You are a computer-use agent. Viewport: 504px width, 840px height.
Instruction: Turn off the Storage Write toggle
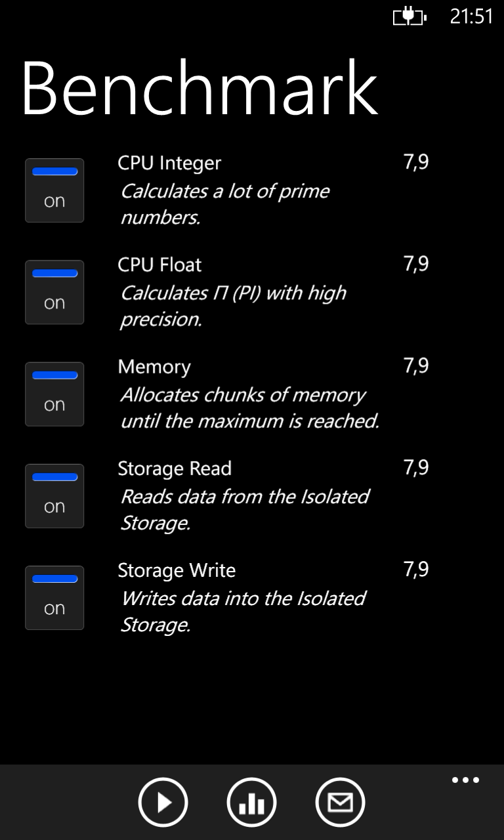click(x=54, y=597)
